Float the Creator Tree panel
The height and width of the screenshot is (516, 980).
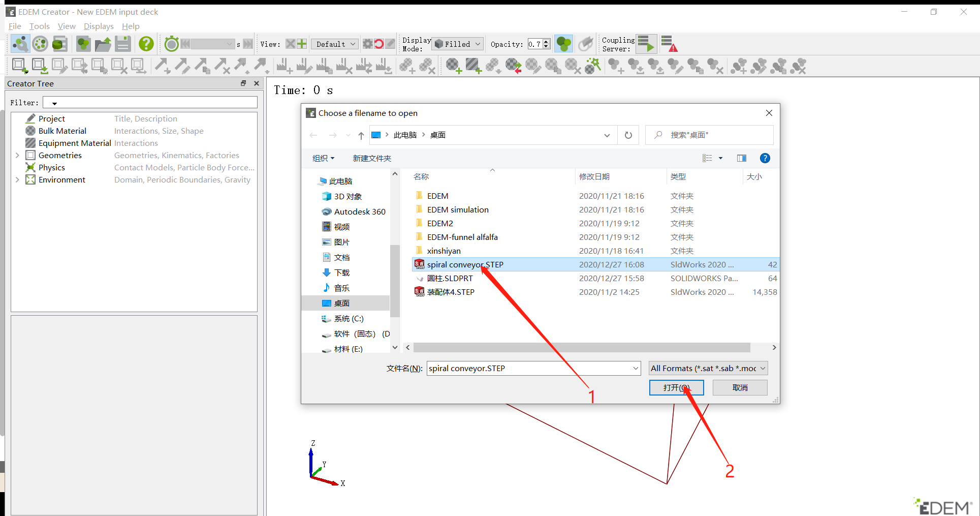point(243,83)
